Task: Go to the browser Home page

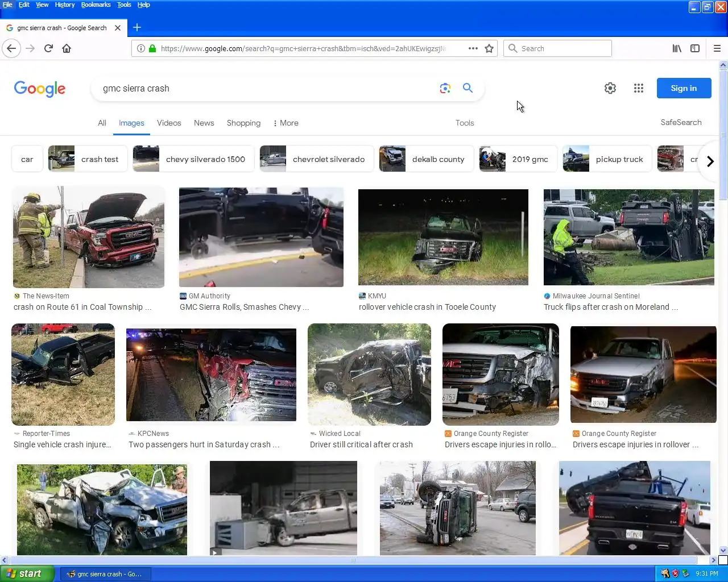Action: (x=67, y=48)
